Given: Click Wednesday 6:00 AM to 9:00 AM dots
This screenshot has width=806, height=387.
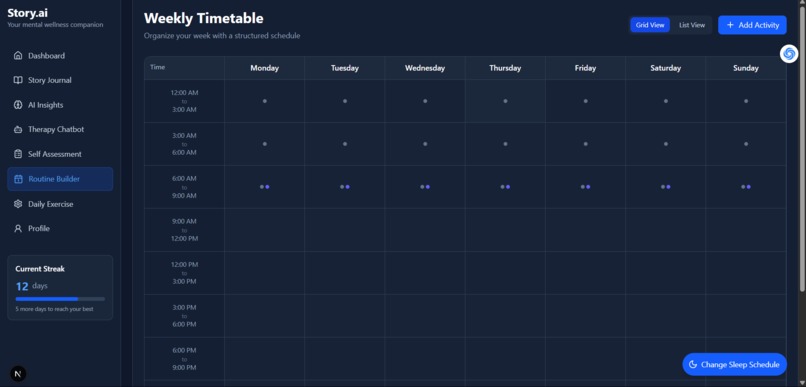Looking at the screenshot, I should point(425,187).
